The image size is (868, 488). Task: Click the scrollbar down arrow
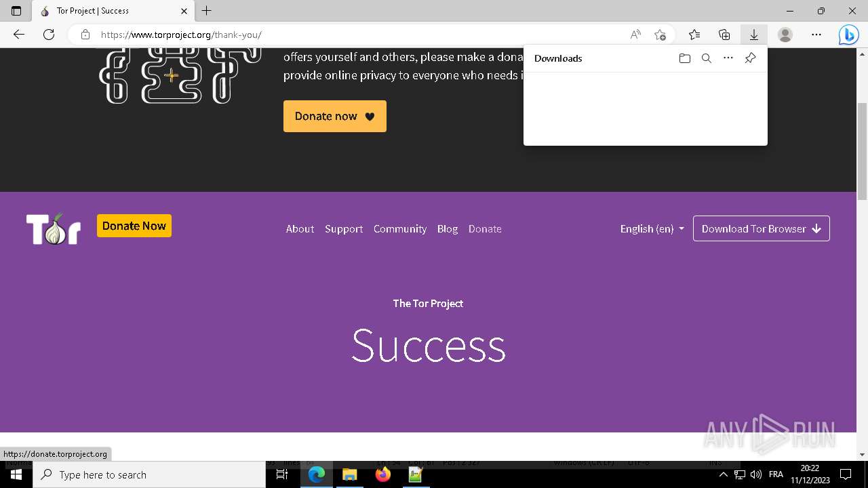[862, 455]
